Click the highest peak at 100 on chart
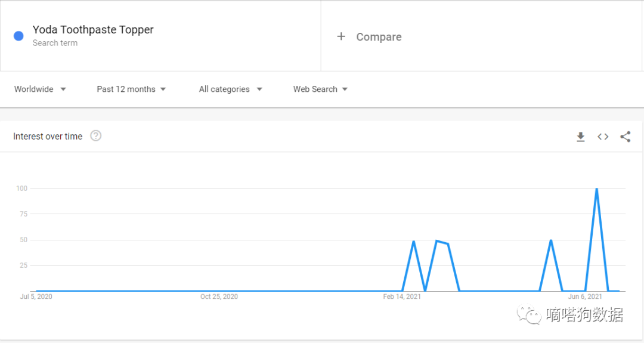The width and height of the screenshot is (644, 343). pos(596,189)
